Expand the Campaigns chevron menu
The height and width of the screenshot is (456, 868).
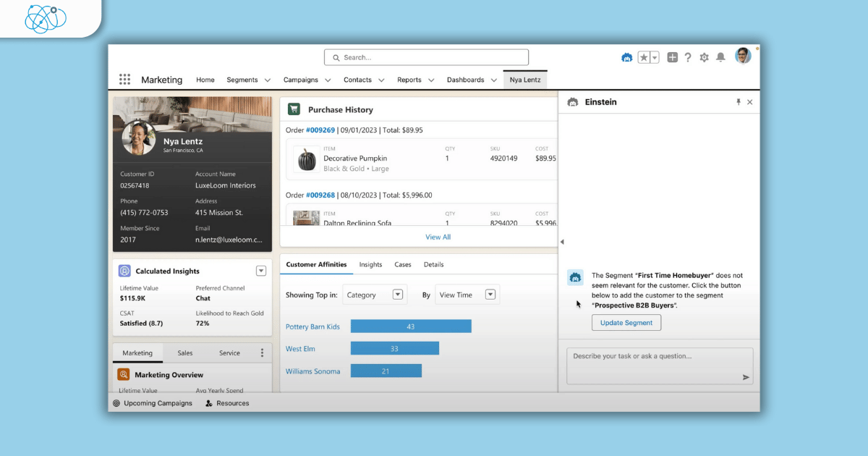(328, 80)
